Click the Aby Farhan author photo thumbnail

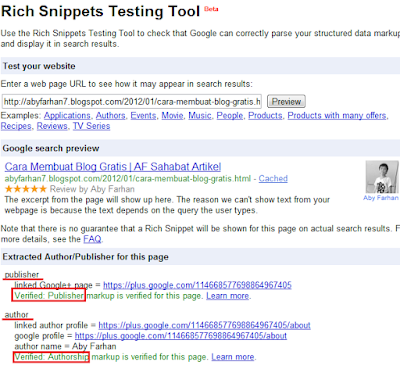pyautogui.click(x=382, y=177)
